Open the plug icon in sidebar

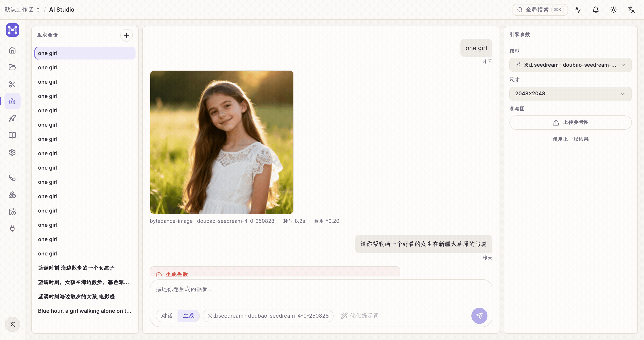[12, 229]
